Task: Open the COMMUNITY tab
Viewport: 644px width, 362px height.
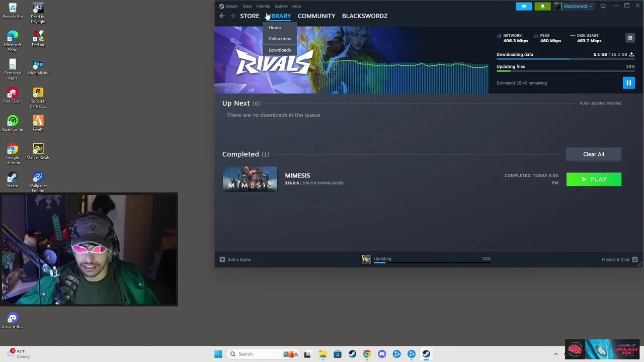Action: coord(316,16)
